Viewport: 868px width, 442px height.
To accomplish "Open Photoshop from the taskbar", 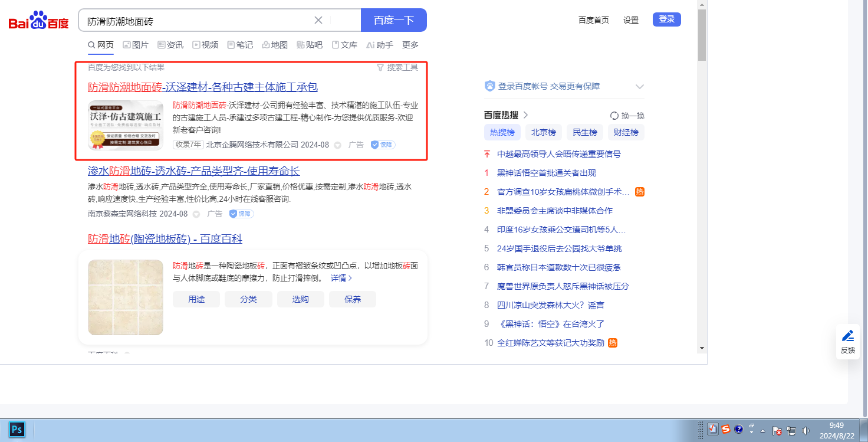I will click(x=17, y=430).
